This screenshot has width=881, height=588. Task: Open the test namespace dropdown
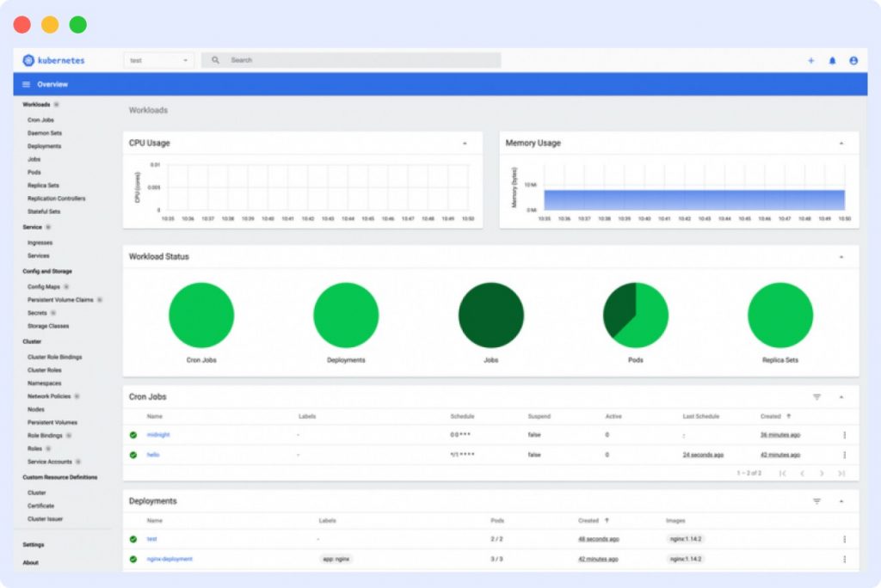(x=159, y=60)
